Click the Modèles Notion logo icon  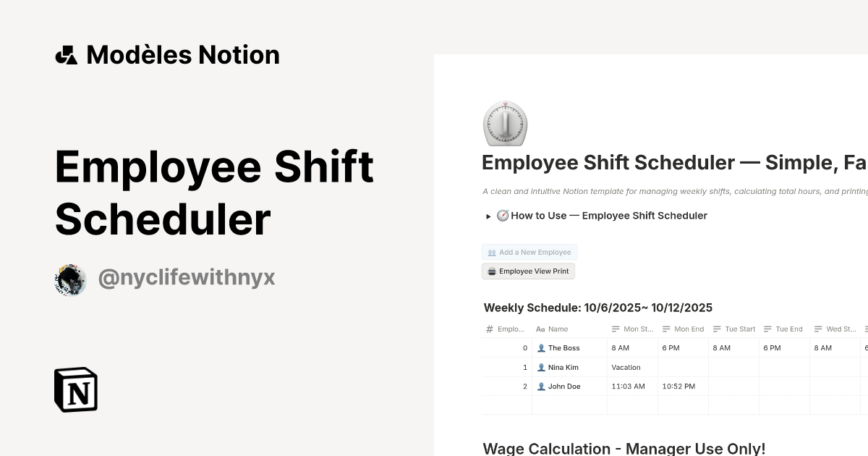point(67,54)
